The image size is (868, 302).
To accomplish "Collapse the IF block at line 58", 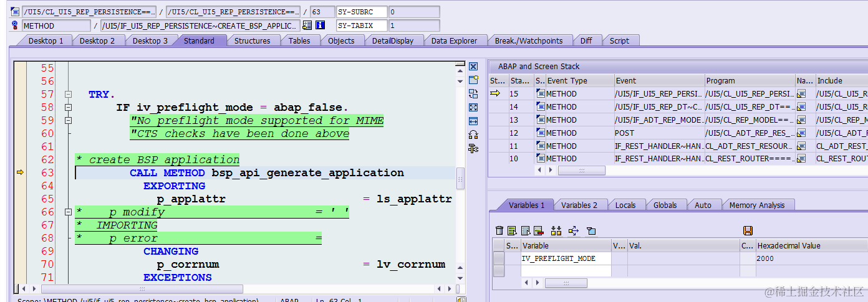I will [68, 107].
